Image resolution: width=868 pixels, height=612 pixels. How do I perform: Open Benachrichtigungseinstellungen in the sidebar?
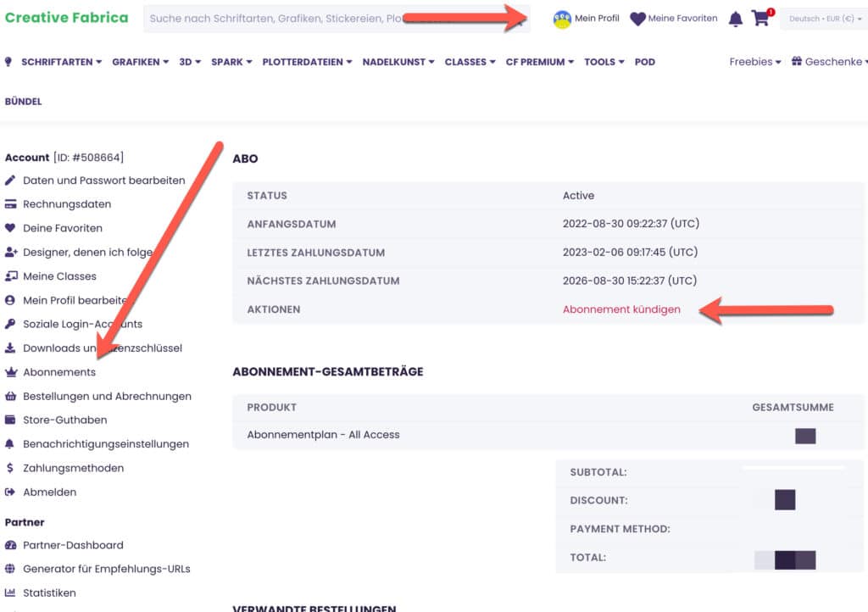pos(106,444)
